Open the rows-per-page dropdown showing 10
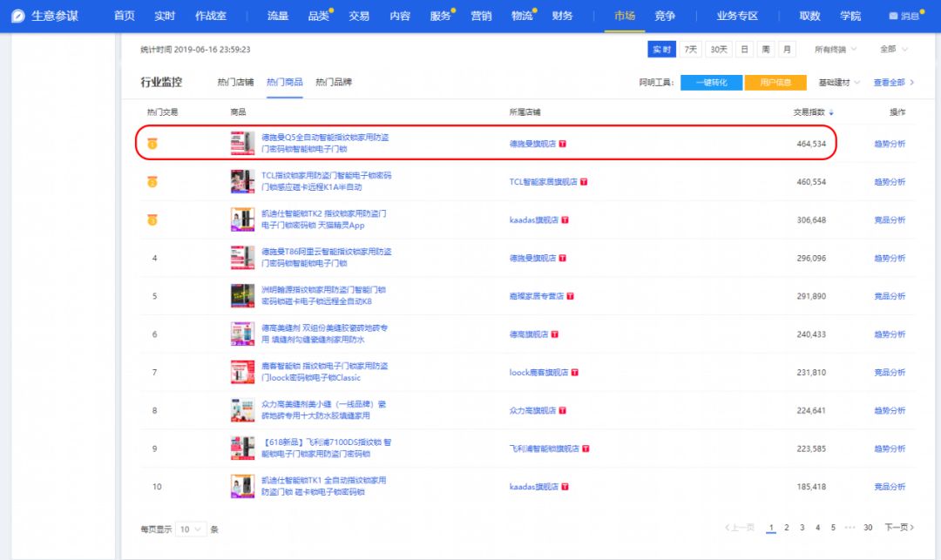Screen dimensions: 941x560 click(x=191, y=529)
